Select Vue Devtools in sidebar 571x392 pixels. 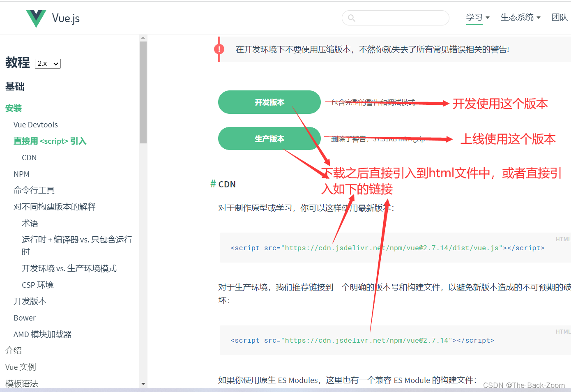(x=36, y=125)
